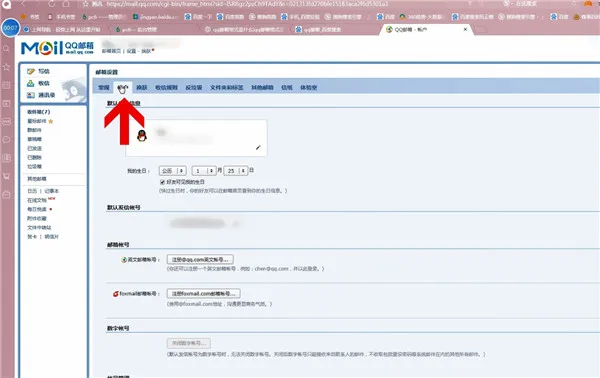Click the pencil edit icon on profile card
Viewport: 600px width, 378px height.
(258, 148)
